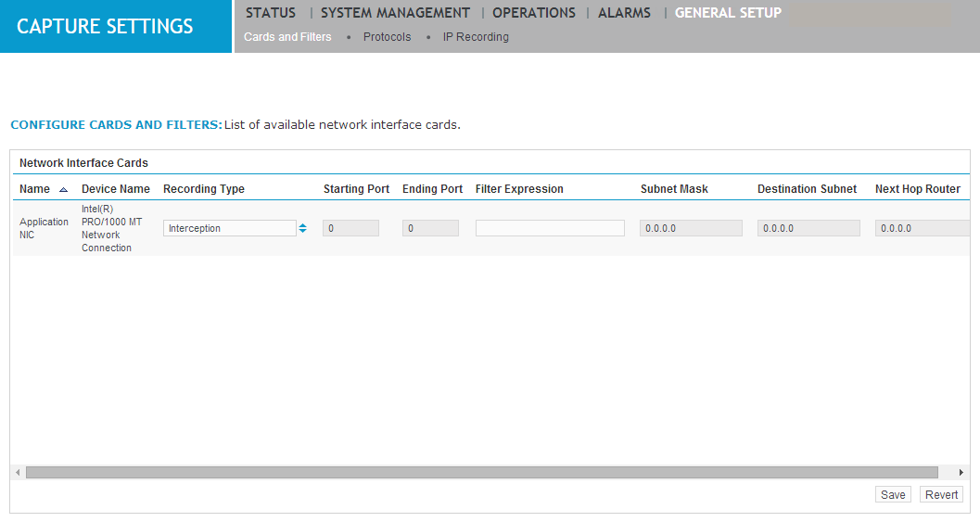This screenshot has width=980, height=522.
Task: Click the Device Name column header
Action: [116, 189]
